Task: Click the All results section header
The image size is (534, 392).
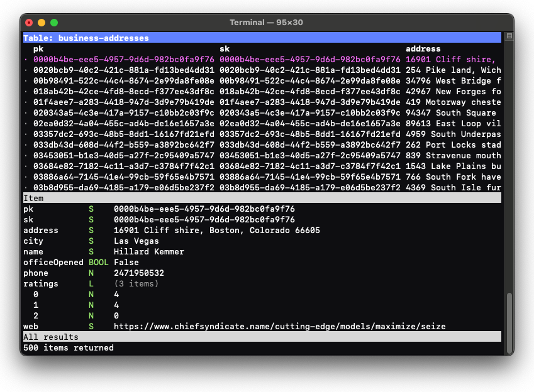Action: coord(262,337)
